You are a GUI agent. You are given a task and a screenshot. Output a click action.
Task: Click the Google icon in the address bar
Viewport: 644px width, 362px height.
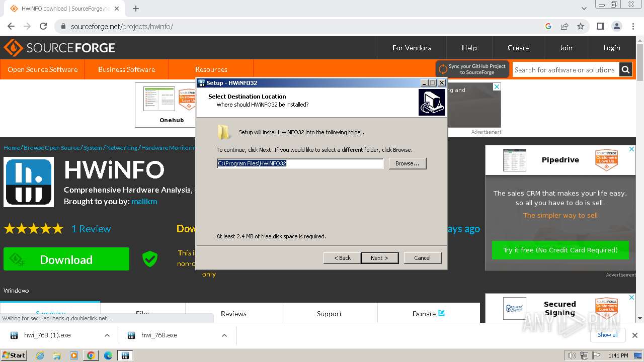[x=548, y=26]
